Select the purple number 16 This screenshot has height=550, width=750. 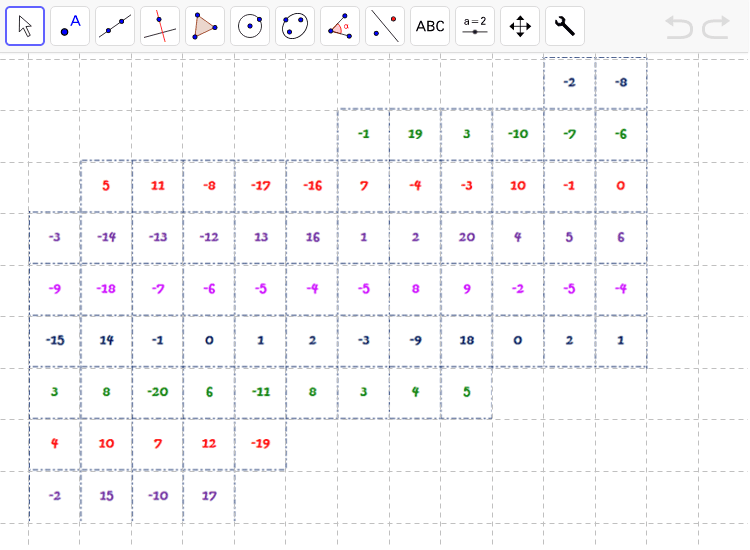coord(312,237)
